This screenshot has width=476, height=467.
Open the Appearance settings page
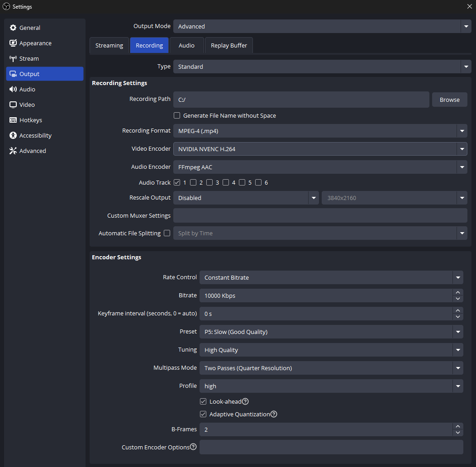point(45,43)
